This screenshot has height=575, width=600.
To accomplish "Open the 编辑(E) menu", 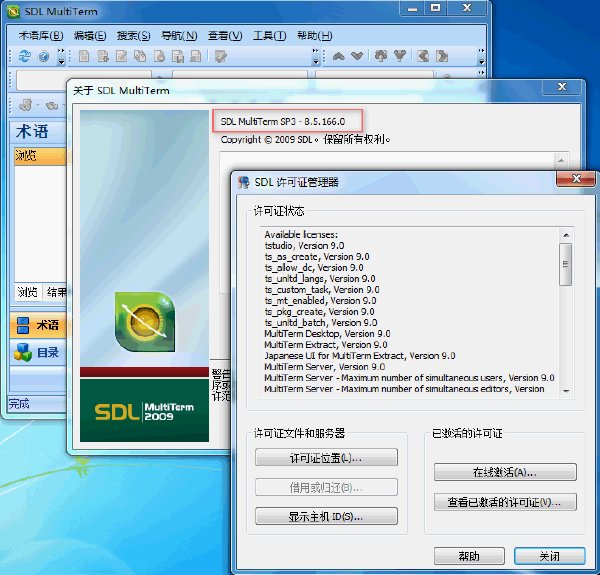I will coord(90,36).
